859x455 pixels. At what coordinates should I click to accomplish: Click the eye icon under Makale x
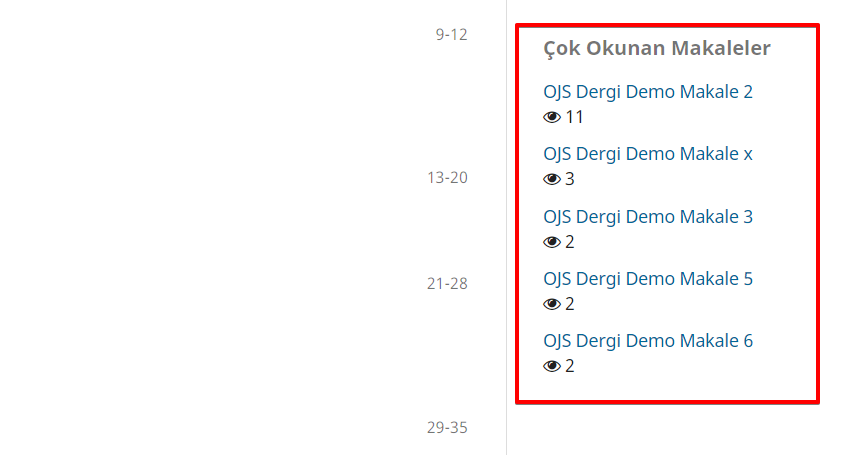552,179
